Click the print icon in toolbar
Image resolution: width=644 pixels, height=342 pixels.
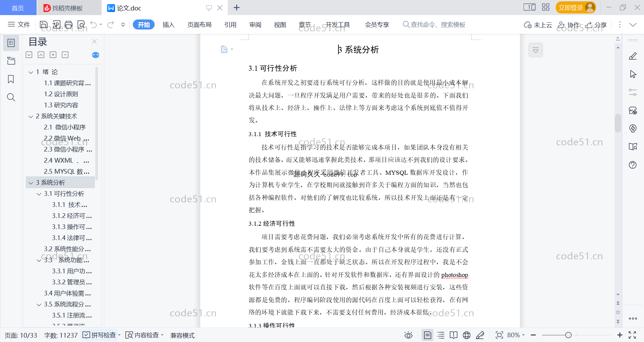[x=68, y=24]
